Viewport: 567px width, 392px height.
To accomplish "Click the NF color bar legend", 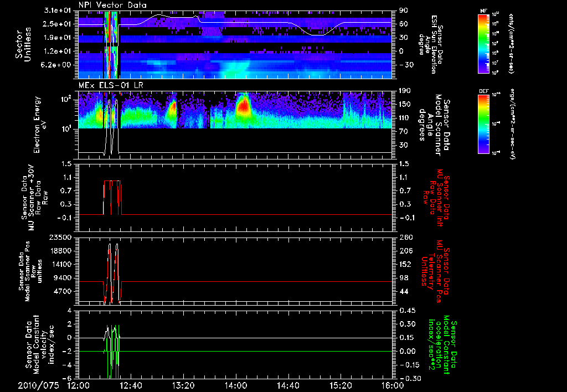I will click(484, 44).
